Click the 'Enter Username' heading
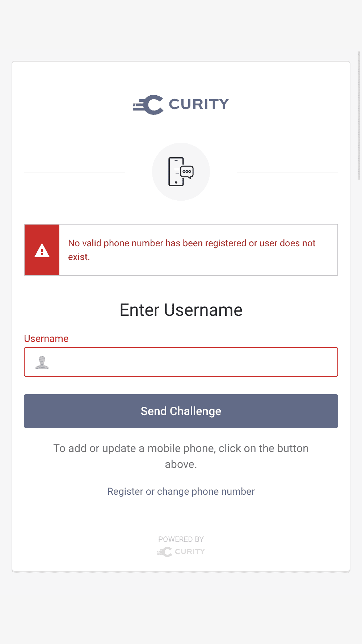The width and height of the screenshot is (362, 644). click(181, 310)
